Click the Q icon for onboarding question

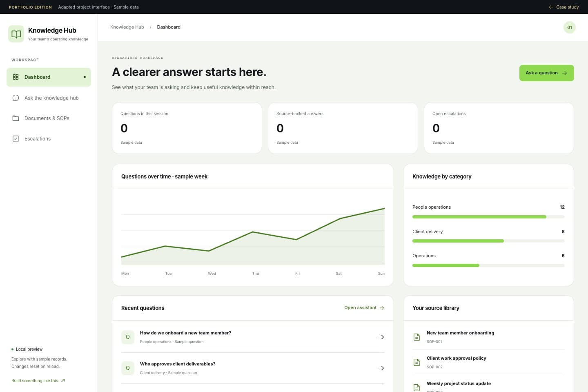(x=128, y=337)
